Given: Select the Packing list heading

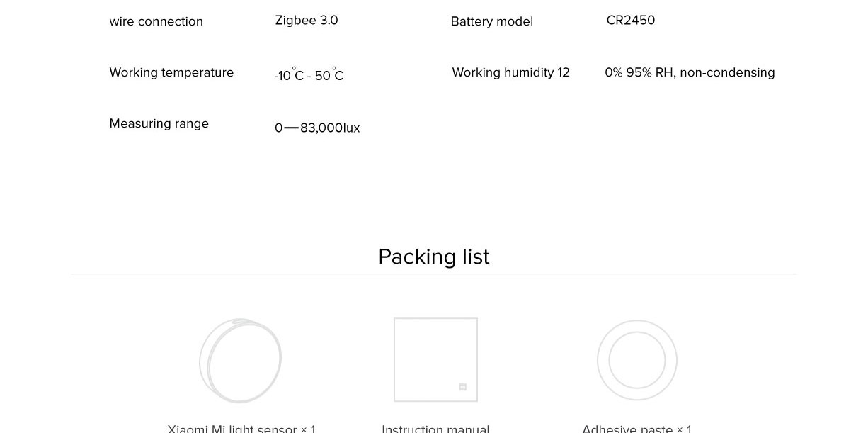Looking at the screenshot, I should coord(433,257).
